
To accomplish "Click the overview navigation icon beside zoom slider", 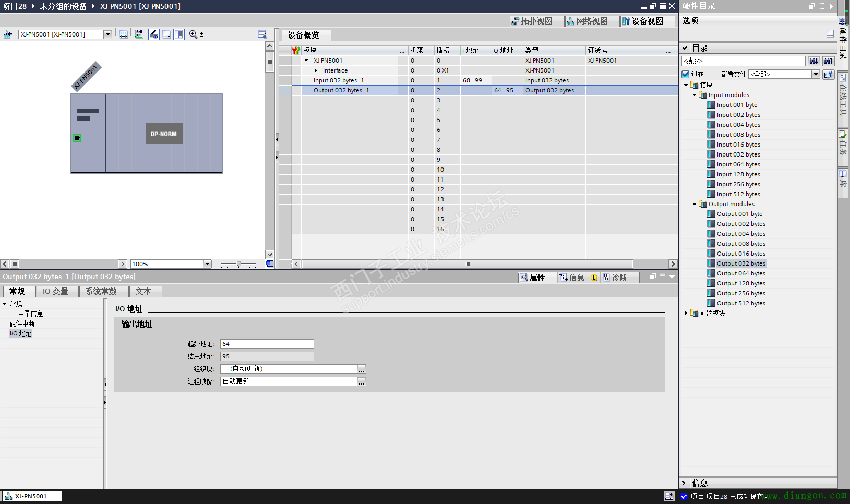I will pyautogui.click(x=270, y=264).
